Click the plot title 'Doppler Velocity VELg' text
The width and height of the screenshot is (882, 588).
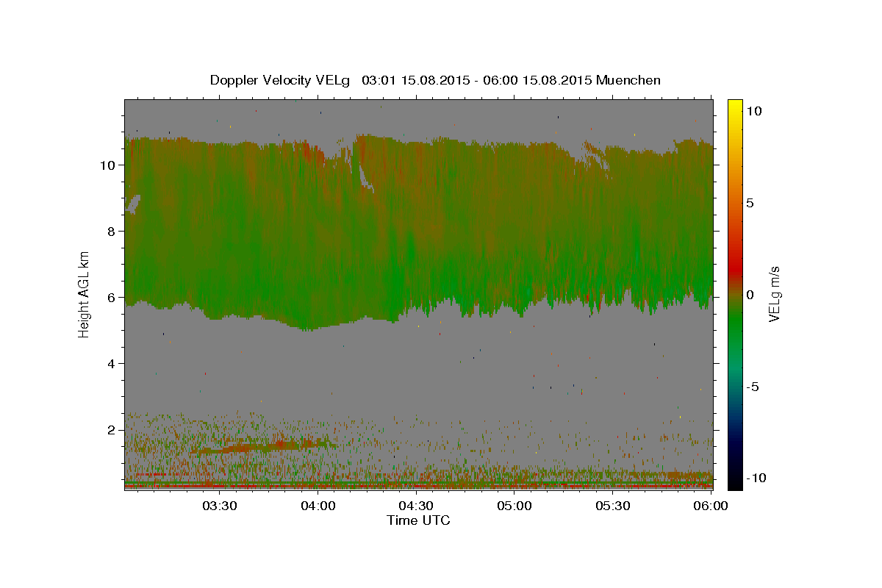click(x=280, y=80)
